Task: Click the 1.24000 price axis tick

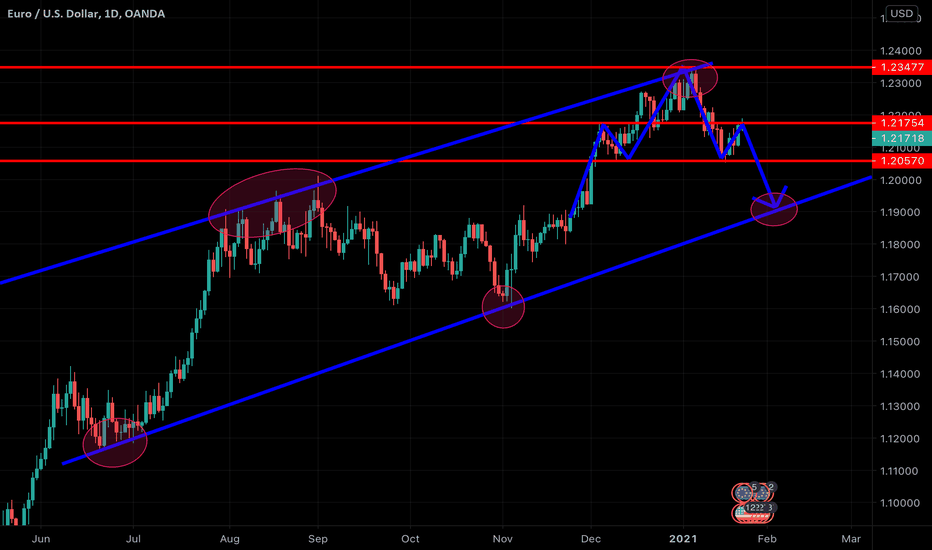Action: tap(901, 51)
